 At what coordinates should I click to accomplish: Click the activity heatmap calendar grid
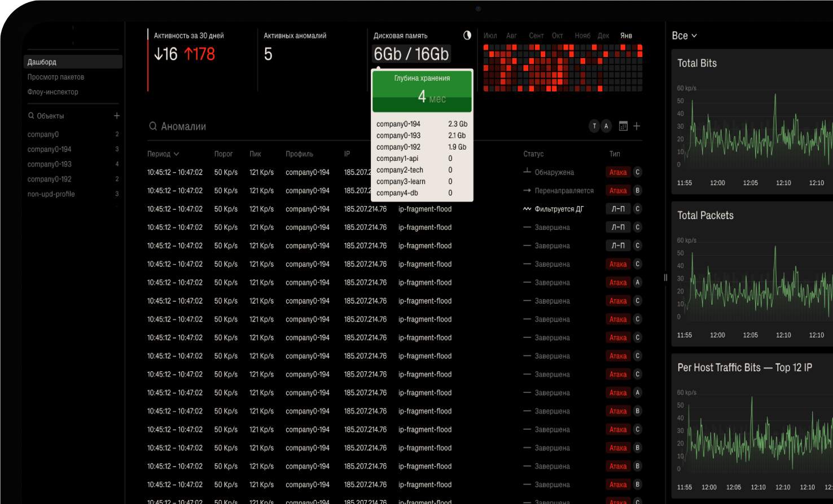563,68
